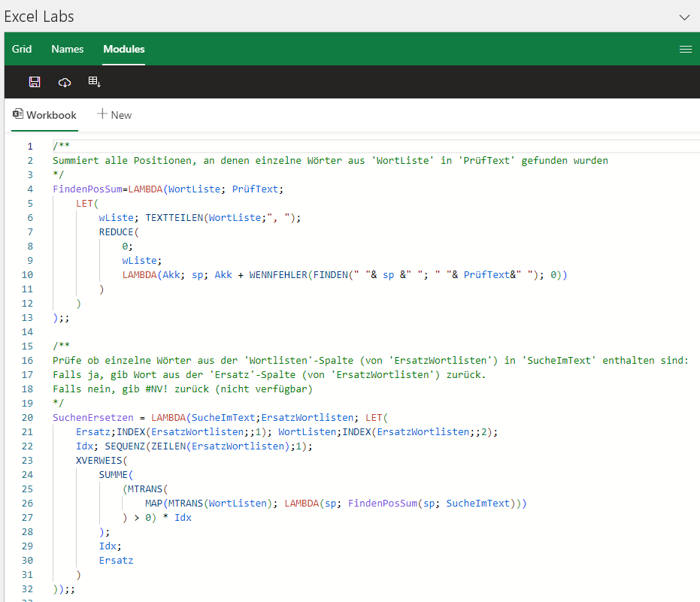The image size is (700, 602).
Task: Click the TEXTTEILEN function call
Action: 174,218
